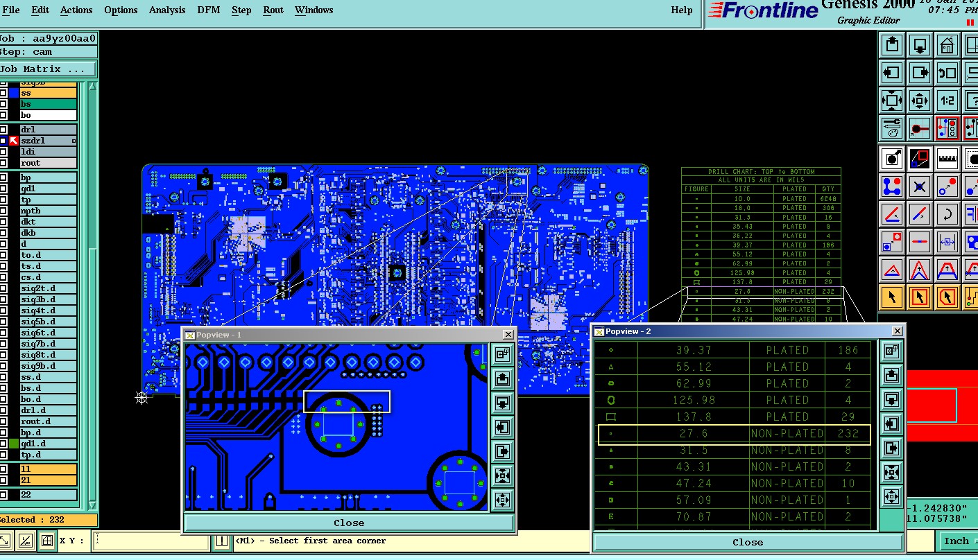Toggle the npth layer checkbox
The width and height of the screenshot is (978, 560).
(3, 211)
